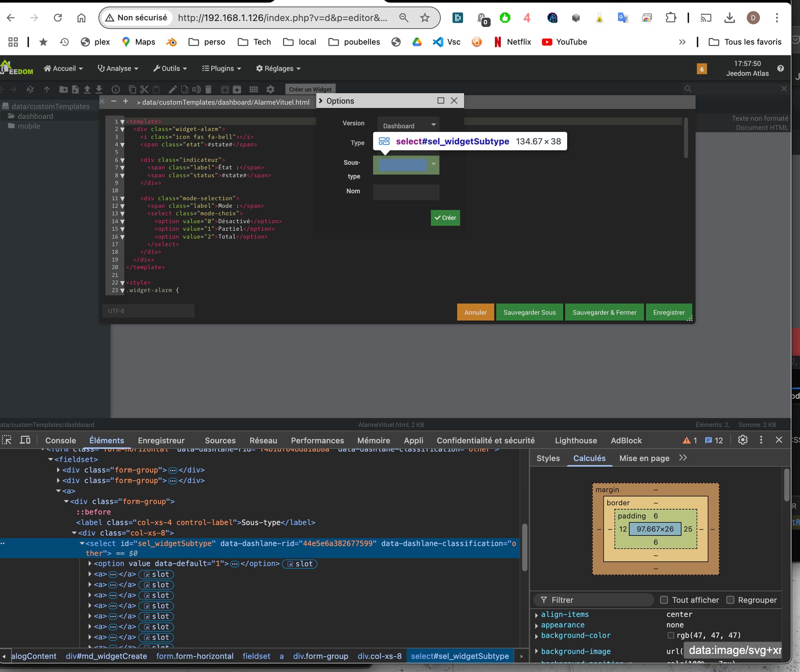Viewport: 800px width, 672px height.
Task: Click the new folder icon in file manager toolbar
Action: (x=63, y=89)
